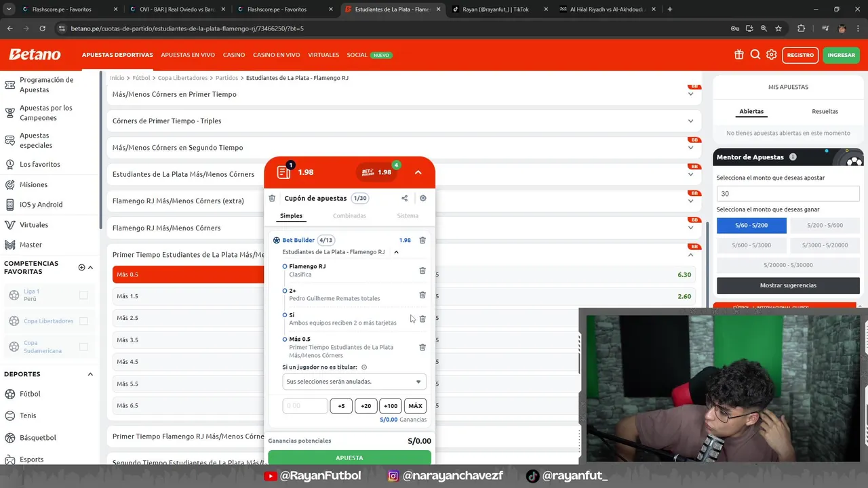The image size is (868, 488).
Task: Open Virtuales in left sidebar
Action: click(34, 224)
